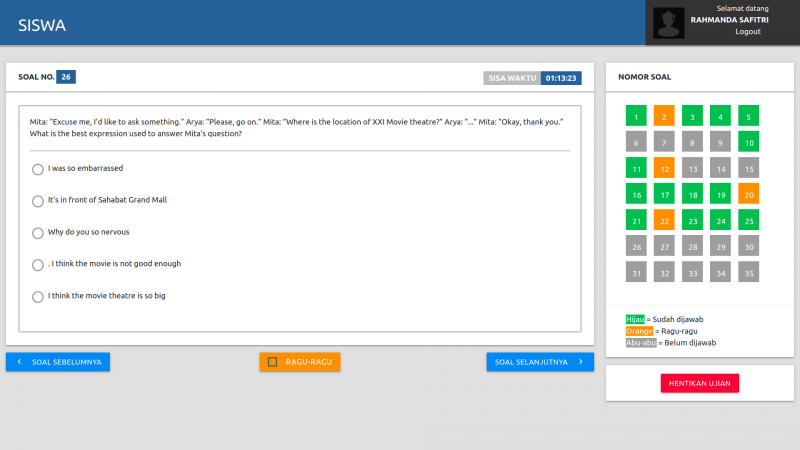The width and height of the screenshot is (800, 450).
Task: Navigate to unanswered question 6
Action: (x=636, y=142)
